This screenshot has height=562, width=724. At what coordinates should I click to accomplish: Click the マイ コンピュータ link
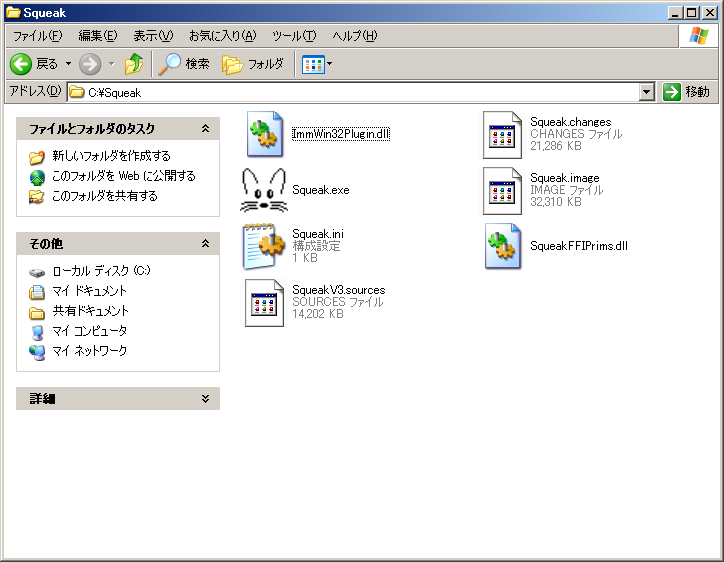tap(89, 331)
